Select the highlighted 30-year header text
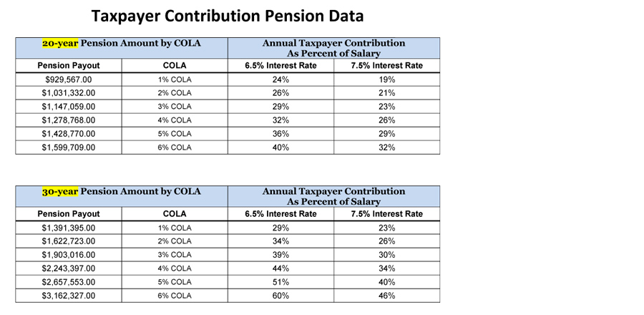The image size is (644, 315). (60, 191)
